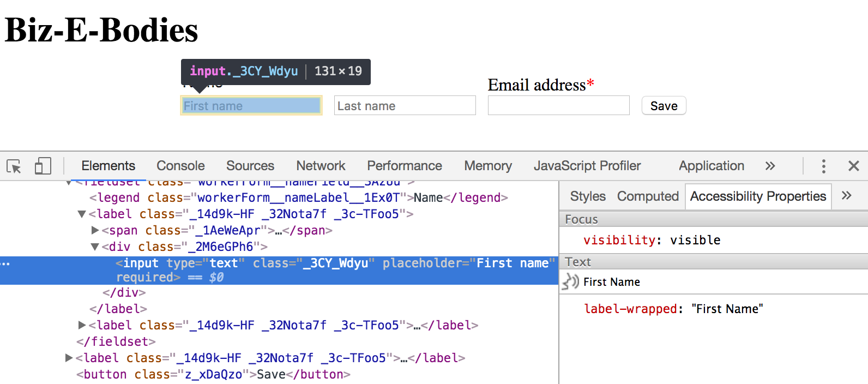Click the Focus section header
Viewport: 868px width, 384px height.
(x=713, y=219)
